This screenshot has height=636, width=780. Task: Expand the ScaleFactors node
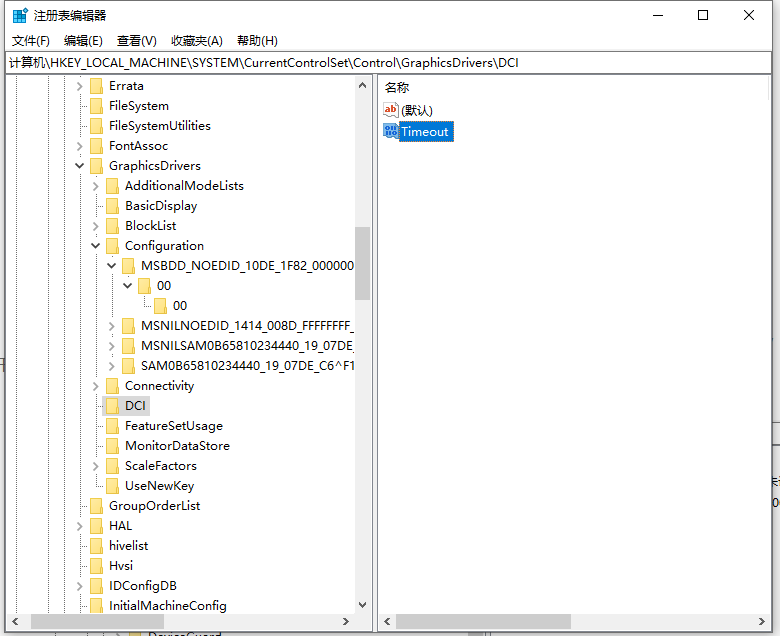pos(96,466)
